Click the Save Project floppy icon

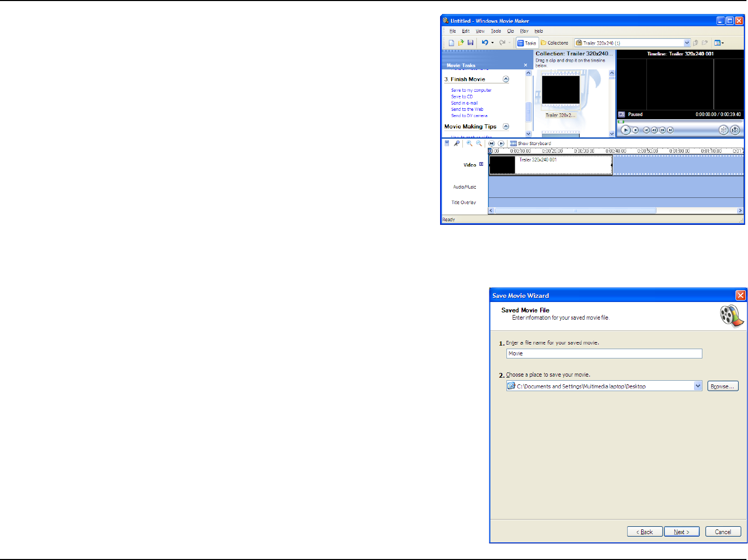[470, 43]
